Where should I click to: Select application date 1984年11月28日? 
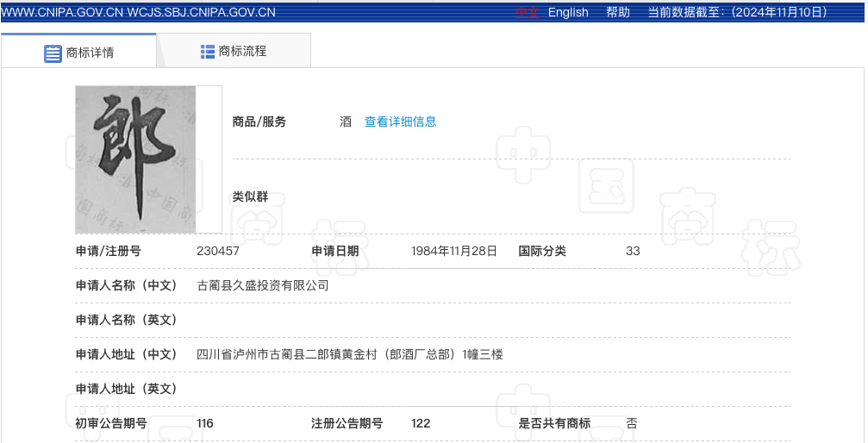click(454, 251)
